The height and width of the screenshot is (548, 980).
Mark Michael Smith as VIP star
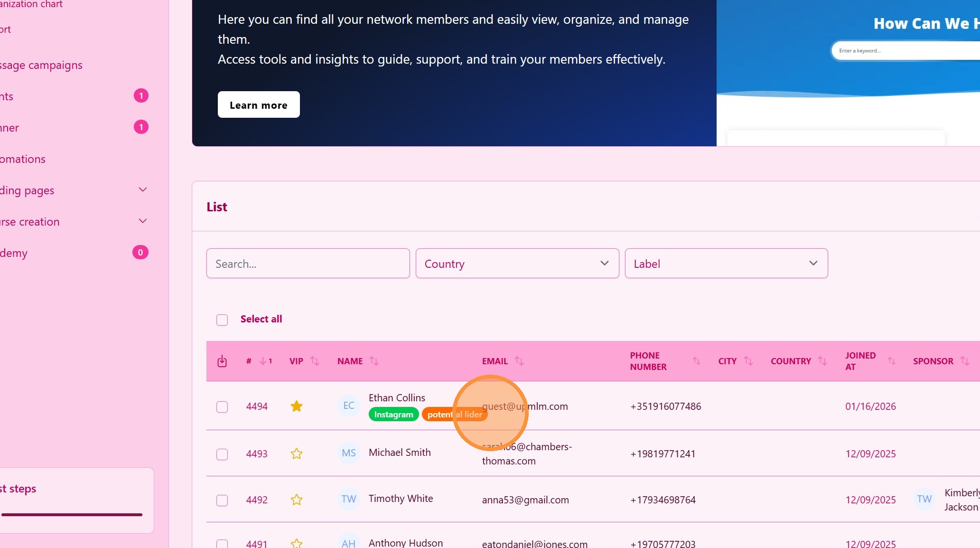click(297, 454)
